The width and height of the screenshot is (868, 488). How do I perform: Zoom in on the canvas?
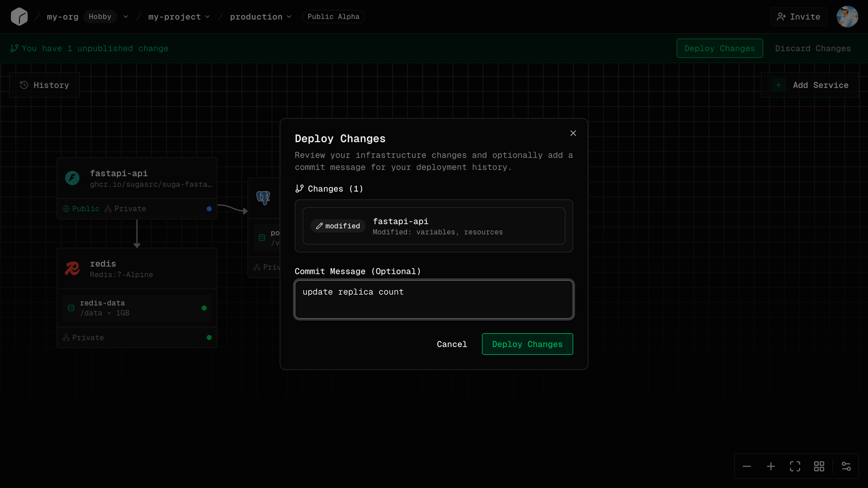(771, 466)
